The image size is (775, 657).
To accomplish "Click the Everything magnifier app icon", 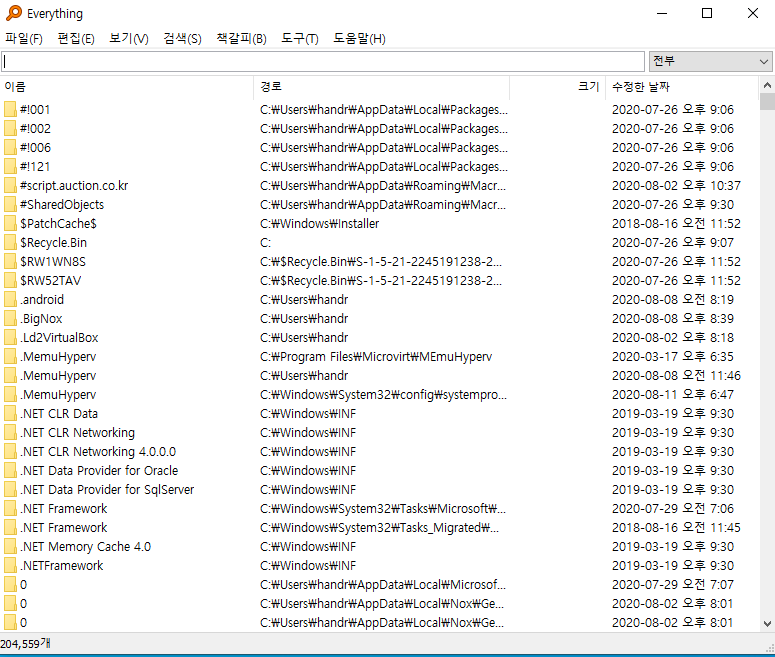I will pyautogui.click(x=14, y=13).
